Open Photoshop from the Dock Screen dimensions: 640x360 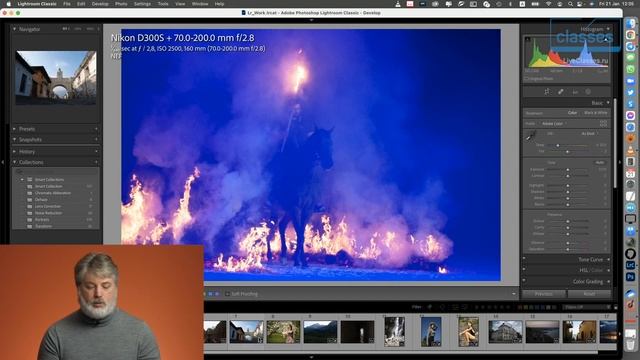[x=631, y=277]
